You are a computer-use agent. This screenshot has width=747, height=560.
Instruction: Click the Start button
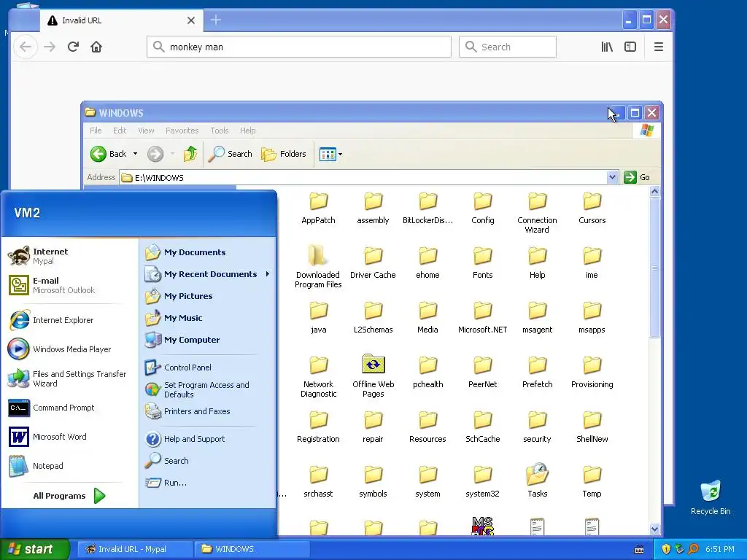pos(34,549)
